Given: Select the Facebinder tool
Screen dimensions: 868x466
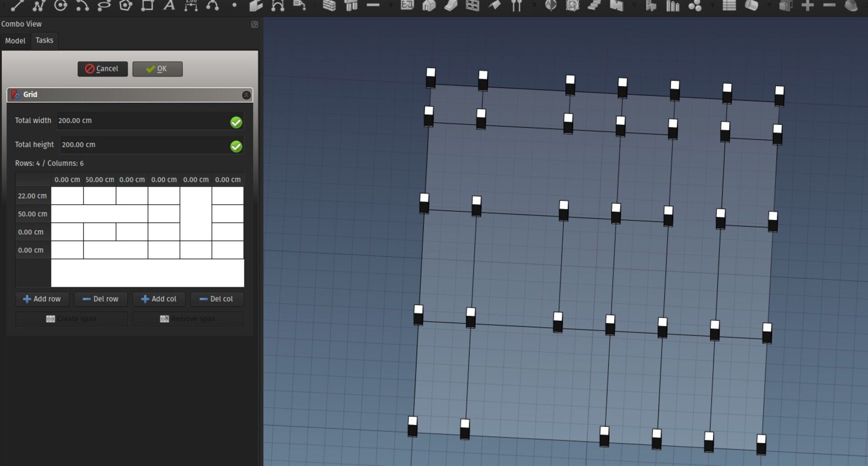Looking at the screenshot, I should (x=256, y=5).
